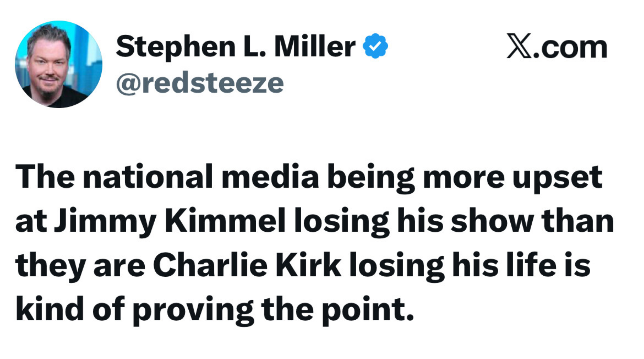Viewport: 644px width, 359px height.
Task: Open Stephen L. Miller's profile picture
Action: click(58, 64)
